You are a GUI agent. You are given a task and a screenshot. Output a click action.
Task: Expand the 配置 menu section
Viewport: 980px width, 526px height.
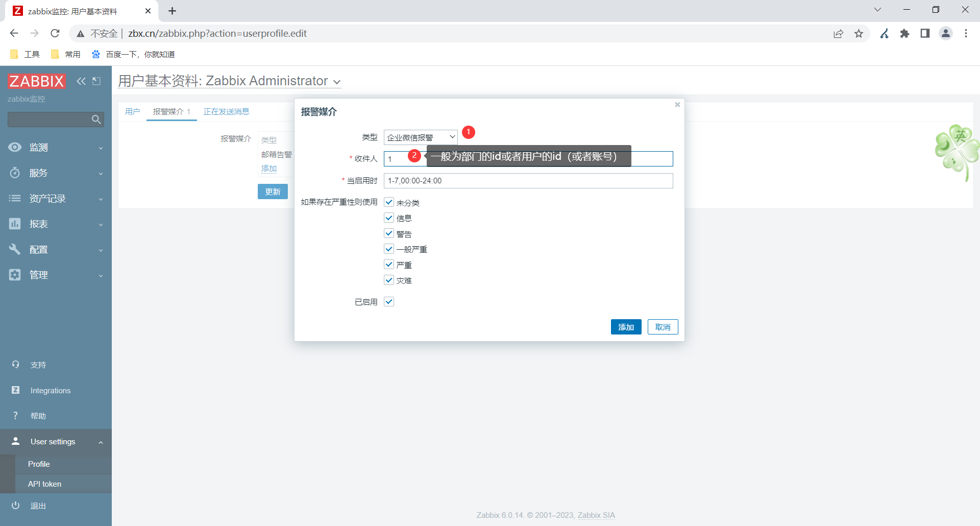(101, 250)
